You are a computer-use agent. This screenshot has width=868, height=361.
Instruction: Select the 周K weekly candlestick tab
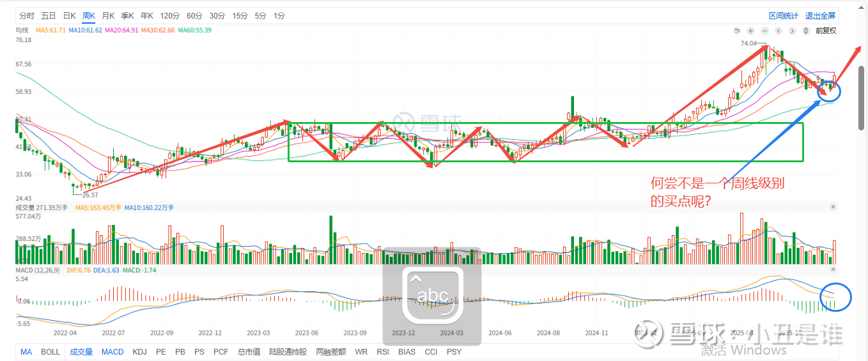tap(89, 15)
